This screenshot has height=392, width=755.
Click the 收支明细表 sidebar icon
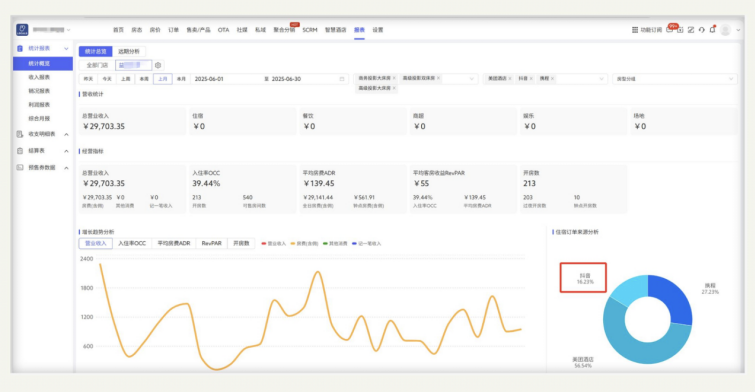point(20,134)
